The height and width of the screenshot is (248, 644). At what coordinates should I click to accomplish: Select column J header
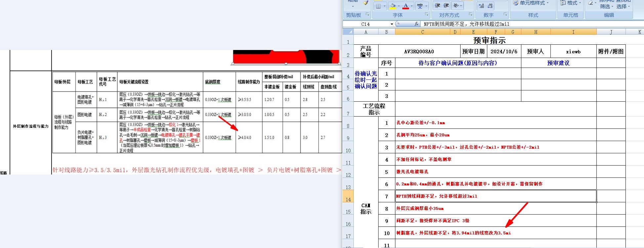click(x=611, y=32)
